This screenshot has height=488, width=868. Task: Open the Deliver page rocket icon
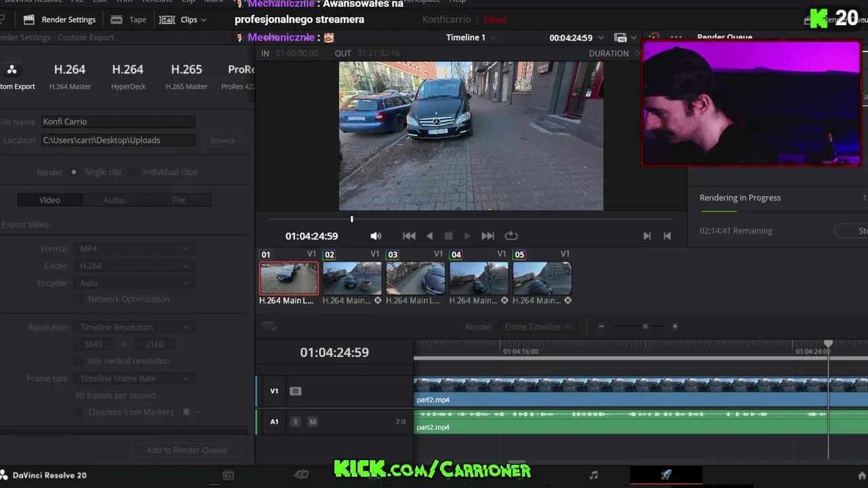click(666, 475)
